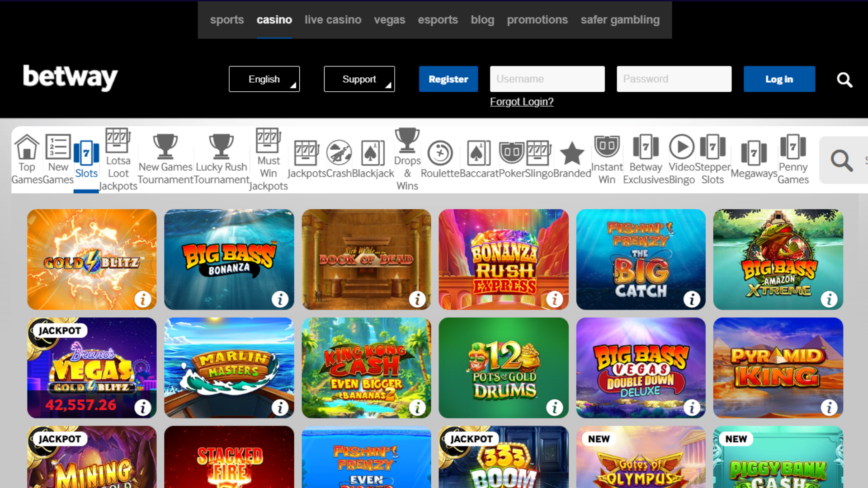Image resolution: width=868 pixels, height=488 pixels.
Task: Click the Register button
Action: click(x=448, y=79)
